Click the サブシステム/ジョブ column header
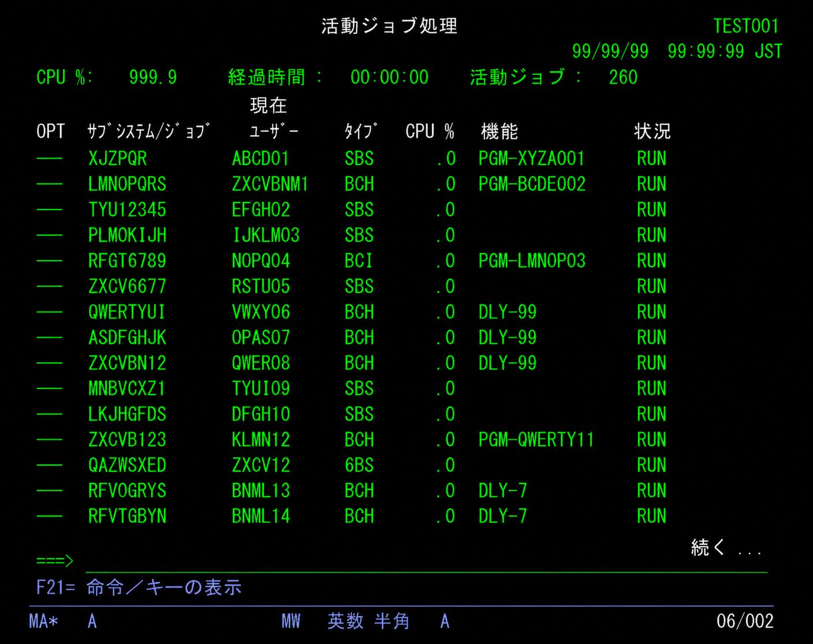This screenshot has width=813, height=644. pos(149,132)
